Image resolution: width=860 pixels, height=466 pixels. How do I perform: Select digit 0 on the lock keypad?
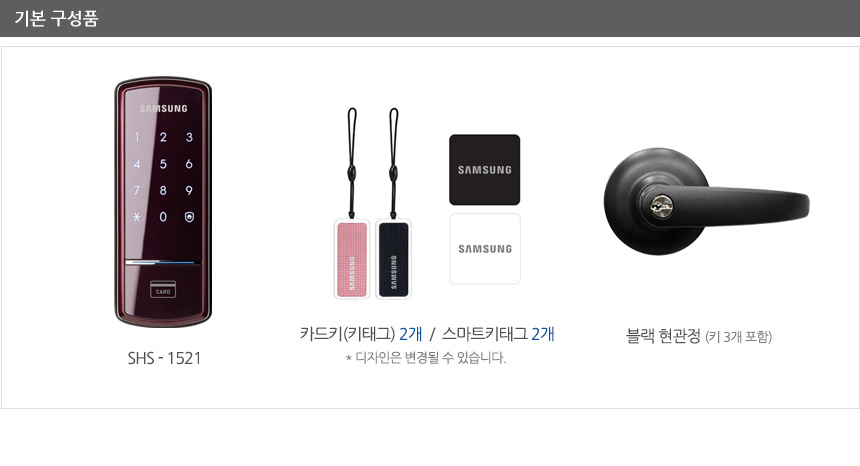(x=163, y=217)
